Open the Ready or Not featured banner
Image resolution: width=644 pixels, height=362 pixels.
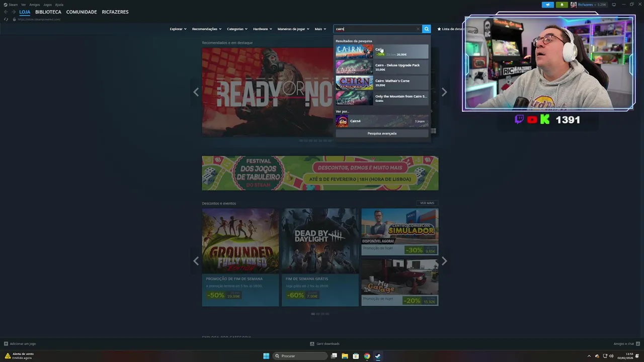tap(267, 92)
